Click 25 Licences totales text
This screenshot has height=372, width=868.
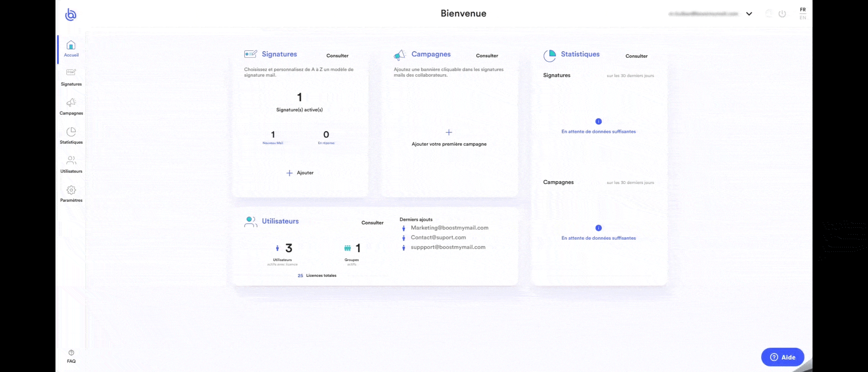pyautogui.click(x=317, y=276)
